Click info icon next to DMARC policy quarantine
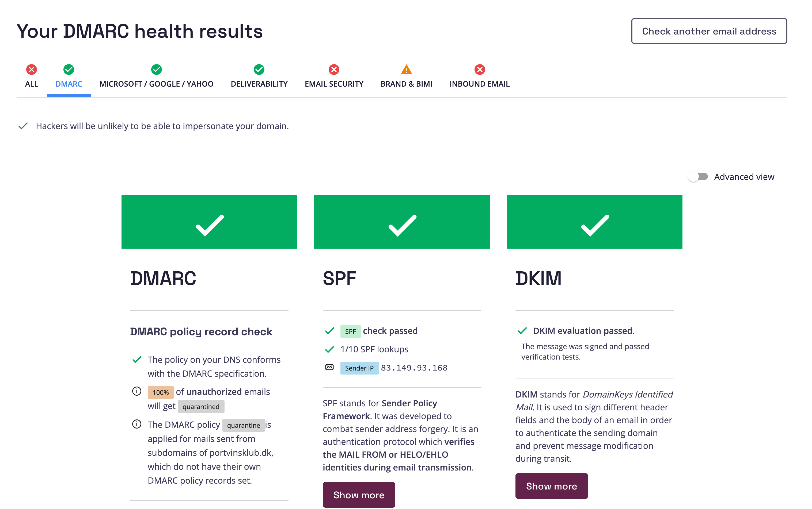Screen dimensions: 812x509 [x=136, y=424]
